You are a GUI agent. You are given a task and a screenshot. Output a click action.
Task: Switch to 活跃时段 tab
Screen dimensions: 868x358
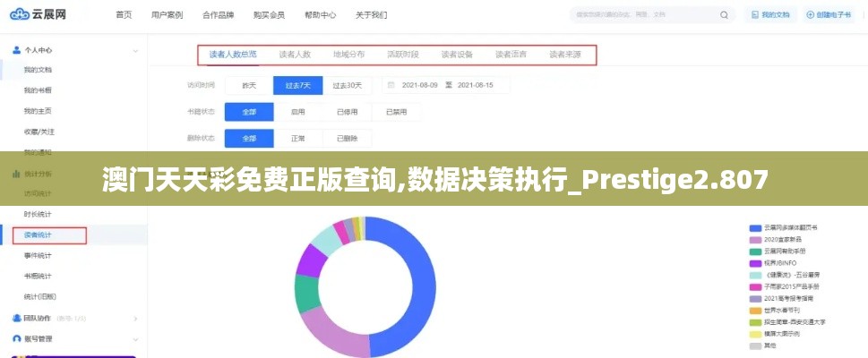(x=403, y=55)
